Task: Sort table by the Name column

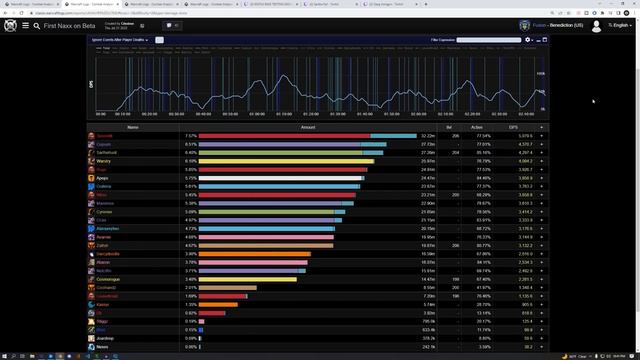Action: pyautogui.click(x=133, y=127)
